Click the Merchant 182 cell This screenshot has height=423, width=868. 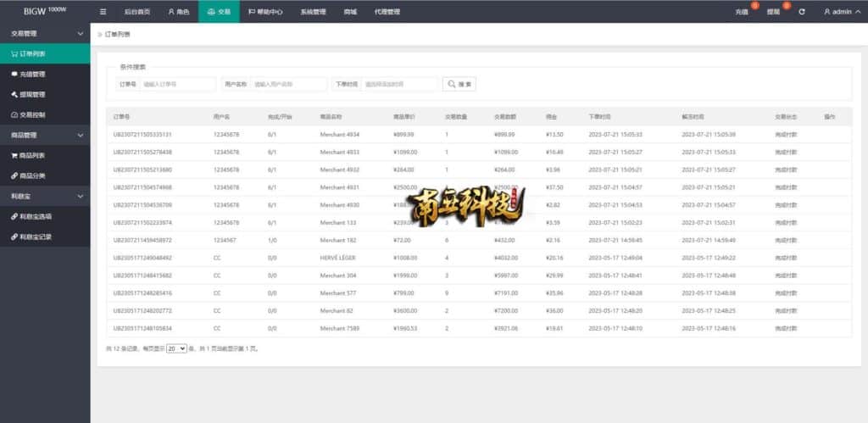[x=337, y=240]
